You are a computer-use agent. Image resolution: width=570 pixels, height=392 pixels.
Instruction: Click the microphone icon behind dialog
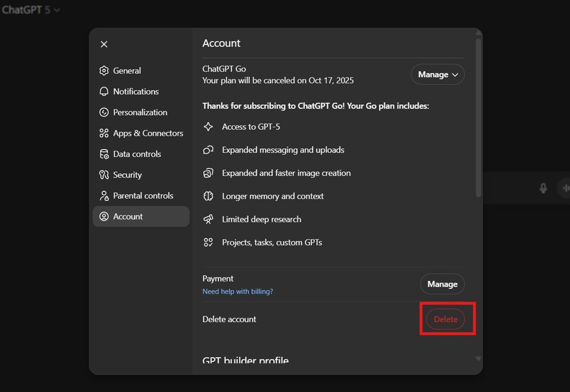pyautogui.click(x=543, y=188)
